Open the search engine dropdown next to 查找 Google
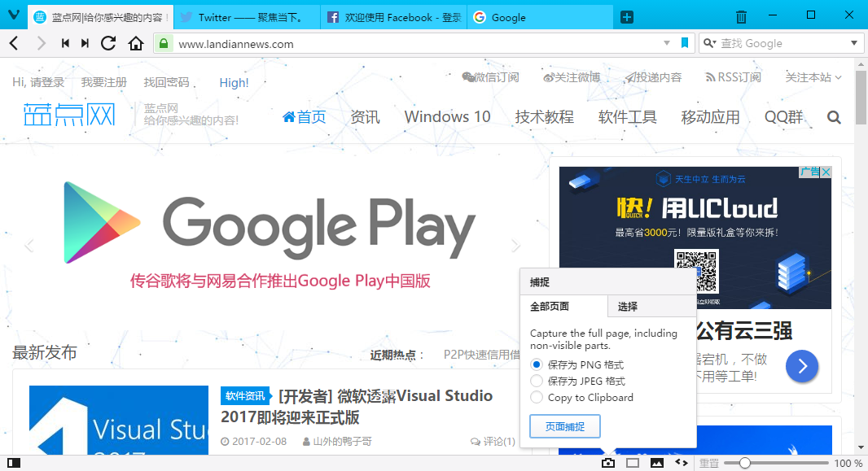The height and width of the screenshot is (471, 868). click(x=852, y=42)
